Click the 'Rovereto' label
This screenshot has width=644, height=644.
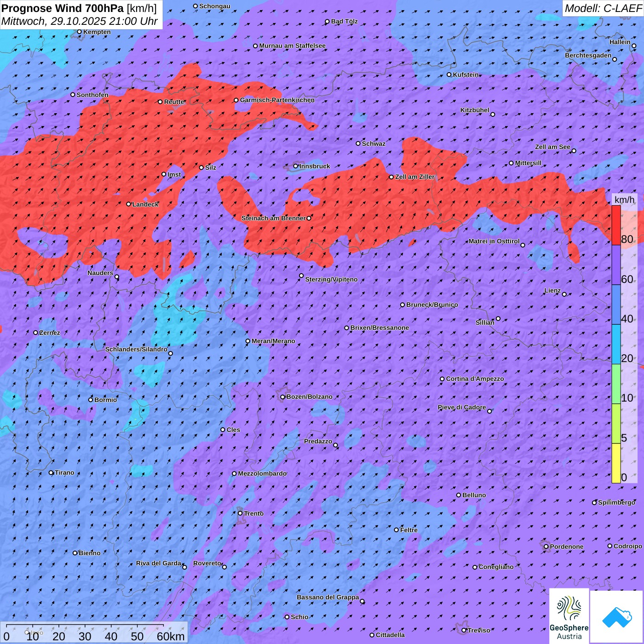(207, 563)
